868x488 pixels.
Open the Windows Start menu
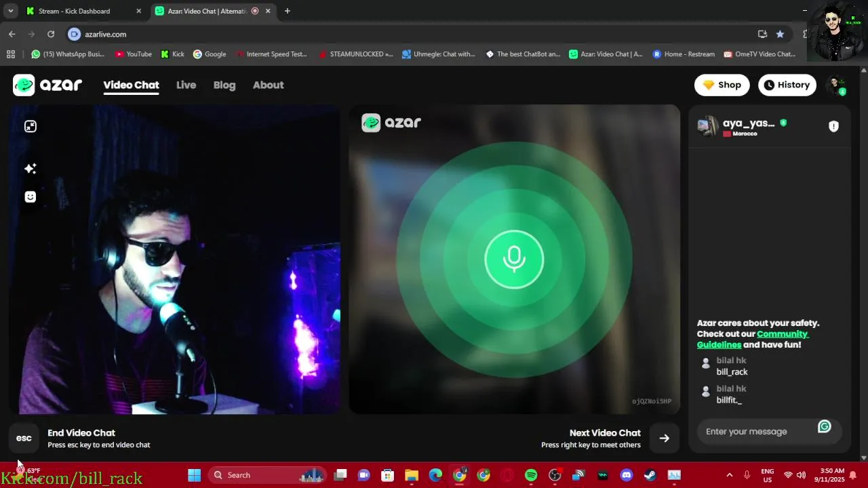[195, 475]
